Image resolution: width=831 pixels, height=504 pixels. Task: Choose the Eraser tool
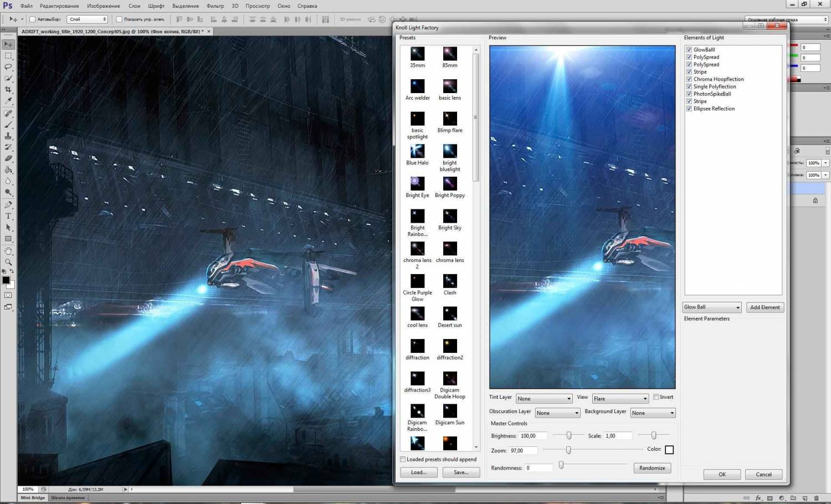(x=8, y=158)
